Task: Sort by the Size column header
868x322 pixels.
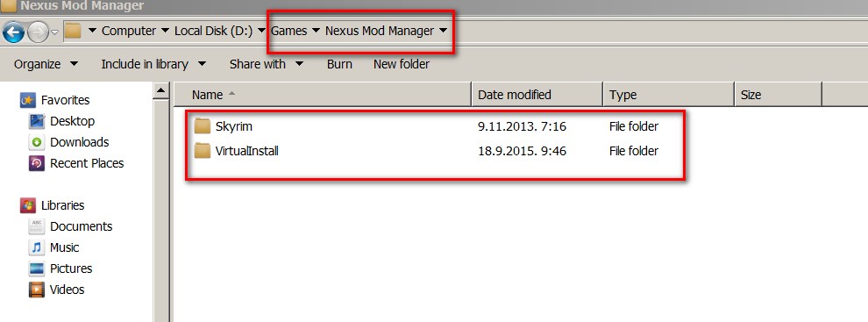Action: click(x=779, y=95)
